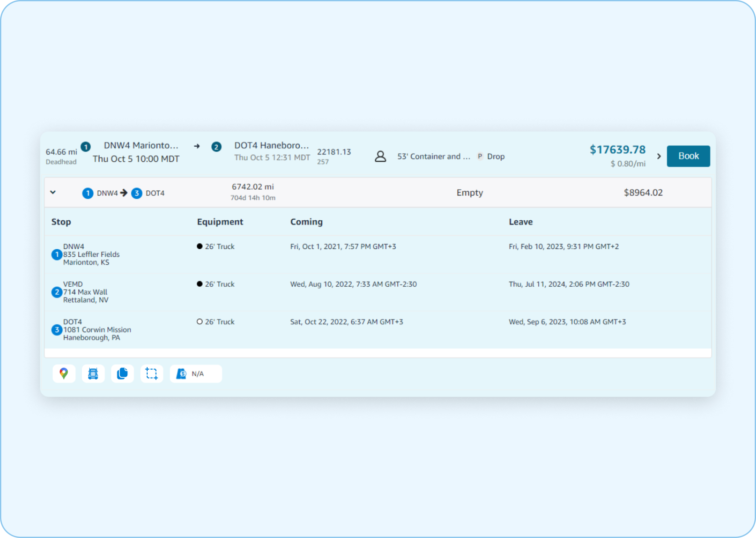This screenshot has height=538, width=756.
Task: Click the 6742.02 mi segment distance
Action: pos(253,187)
